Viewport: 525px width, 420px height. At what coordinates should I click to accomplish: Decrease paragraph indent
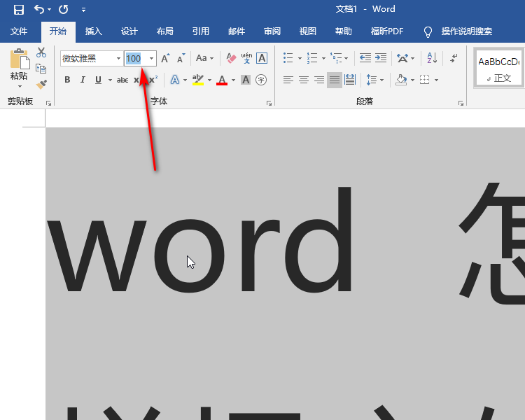click(x=365, y=58)
